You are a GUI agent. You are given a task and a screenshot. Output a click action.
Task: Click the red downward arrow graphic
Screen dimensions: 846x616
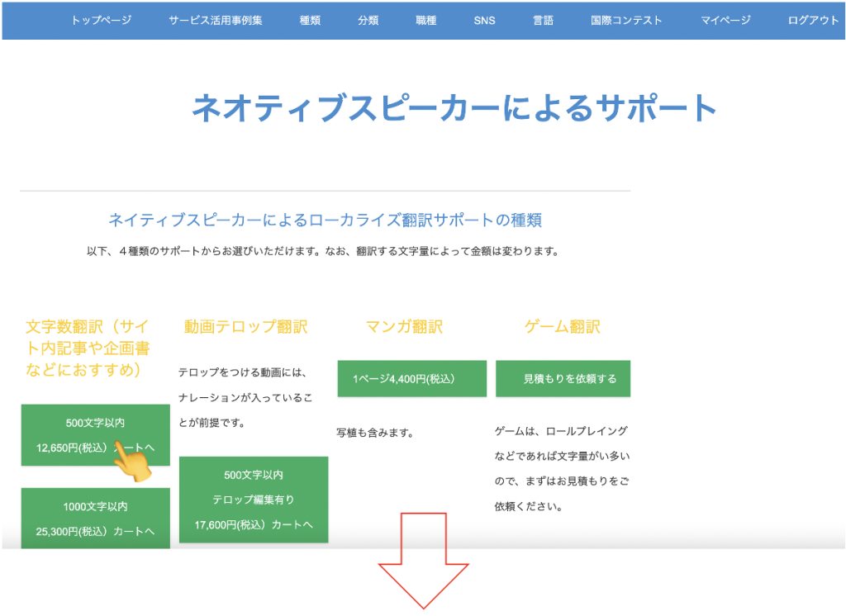[424, 560]
